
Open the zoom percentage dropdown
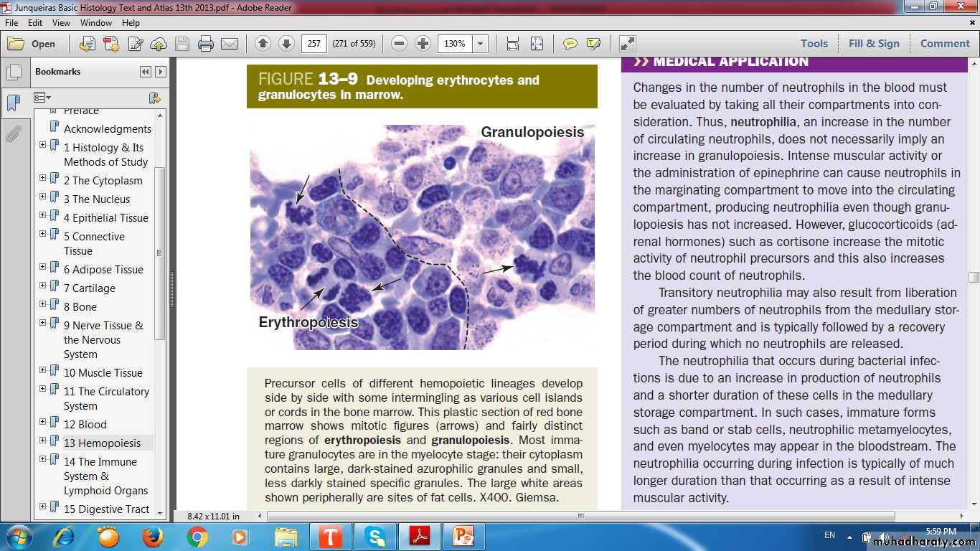480,44
